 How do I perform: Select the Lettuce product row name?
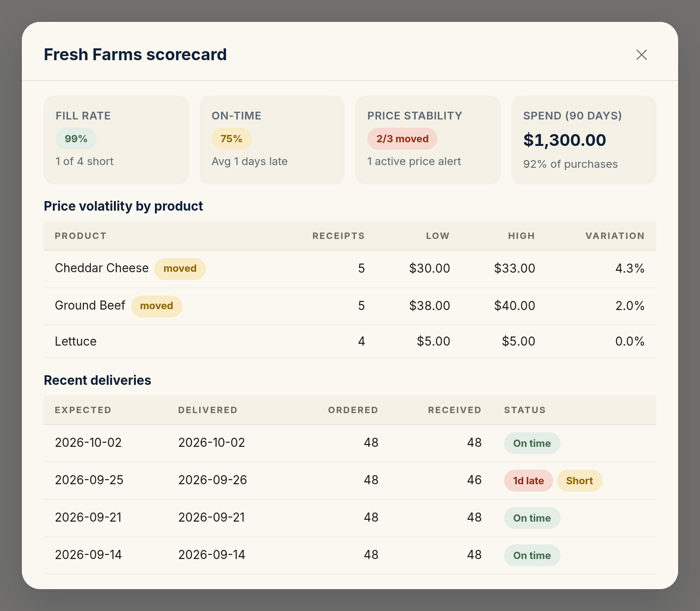76,342
